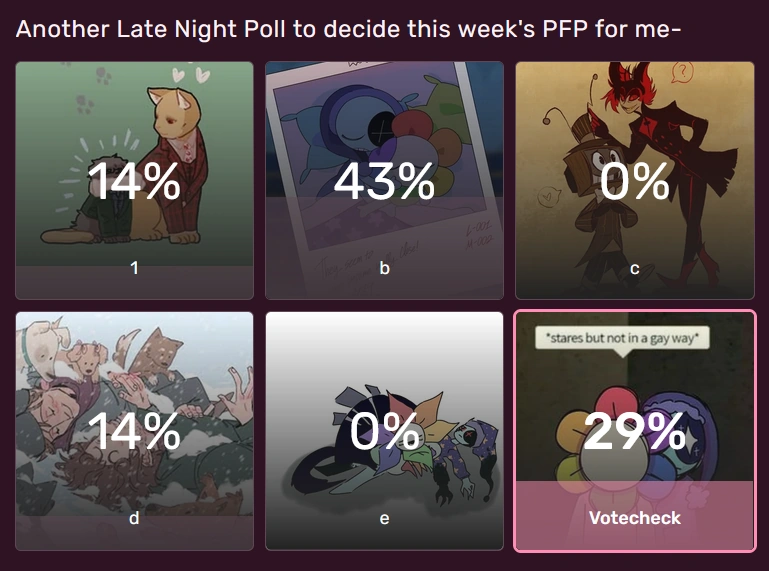769x571 pixels.
Task: Click the "e" answer label
Action: (384, 518)
